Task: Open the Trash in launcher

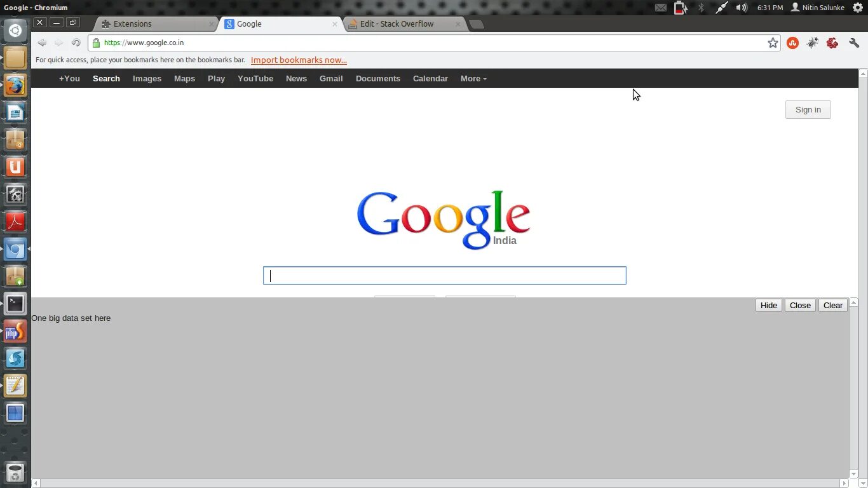Action: coord(15,473)
